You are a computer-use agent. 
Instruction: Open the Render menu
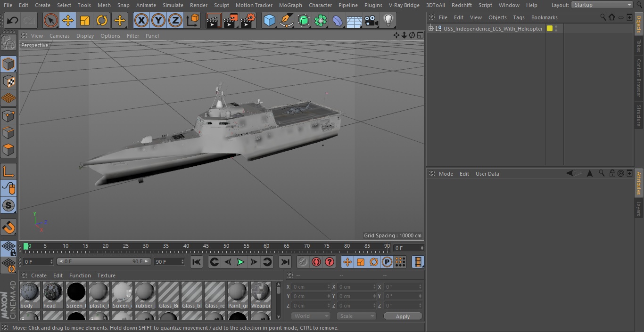click(198, 5)
